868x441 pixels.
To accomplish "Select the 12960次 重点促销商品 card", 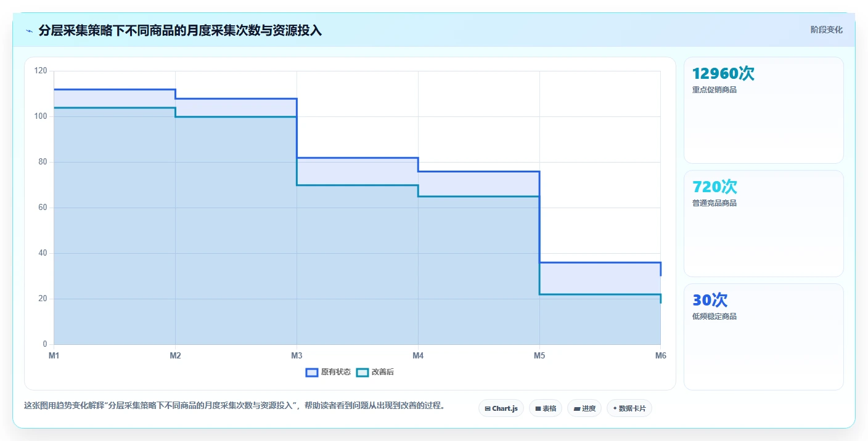I will point(764,110).
